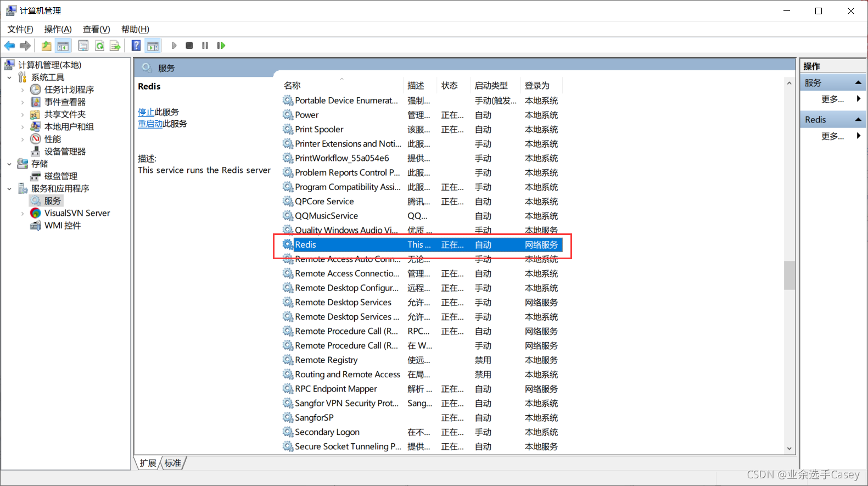Select Local Users and Groups (本地用户和组)
Viewport: 868px width, 486px height.
pos(69,127)
